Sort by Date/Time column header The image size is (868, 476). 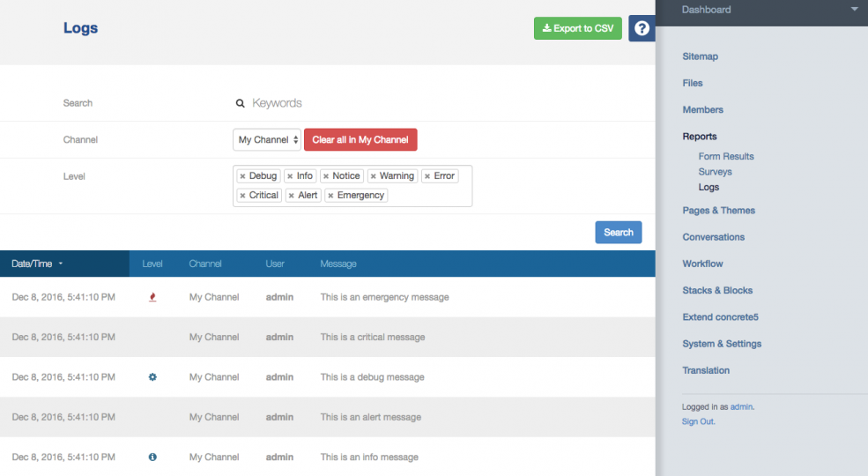(37, 264)
